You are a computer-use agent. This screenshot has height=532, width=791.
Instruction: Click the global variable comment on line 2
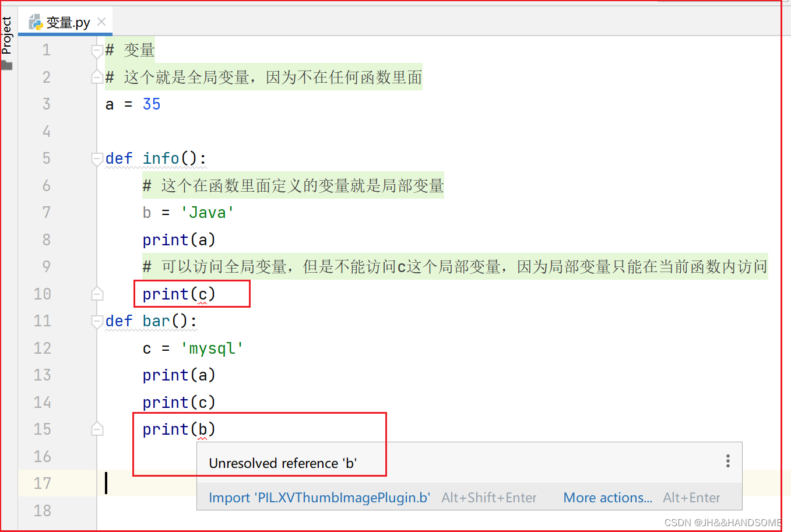pos(263,77)
